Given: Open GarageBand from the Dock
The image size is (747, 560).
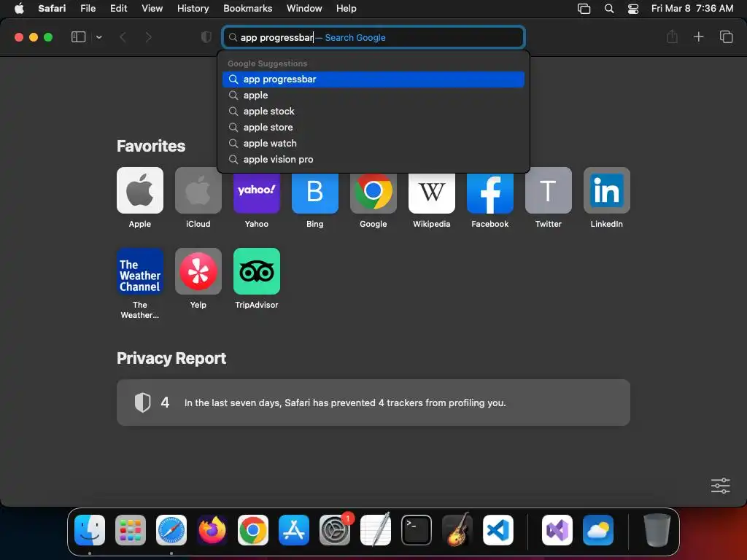Looking at the screenshot, I should (x=457, y=530).
